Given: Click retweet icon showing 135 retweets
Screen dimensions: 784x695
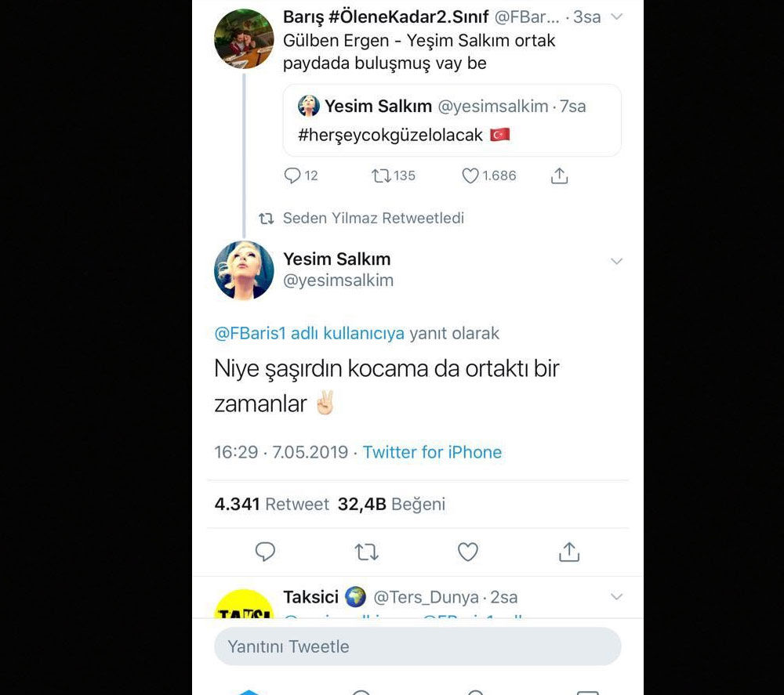Looking at the screenshot, I should [x=382, y=176].
